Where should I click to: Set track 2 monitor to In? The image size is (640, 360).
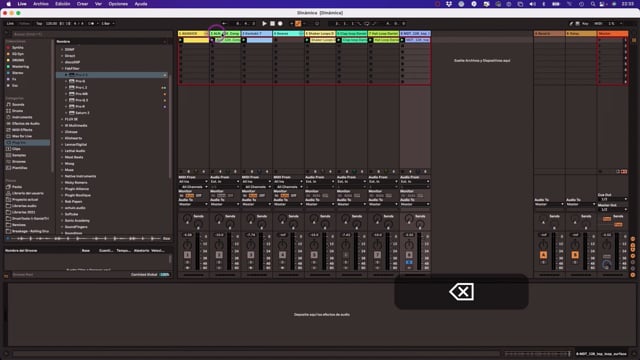(x=213, y=196)
